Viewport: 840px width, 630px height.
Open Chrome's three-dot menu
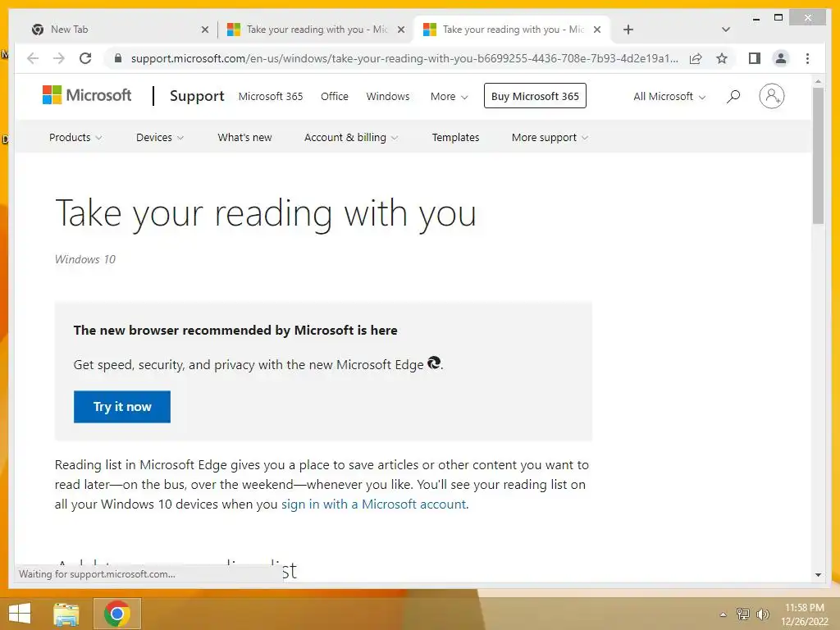807,58
